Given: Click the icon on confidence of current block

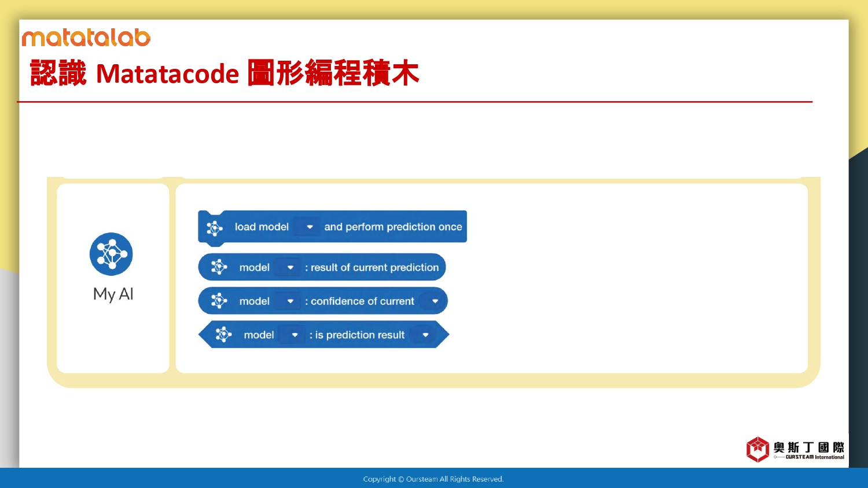Looking at the screenshot, I should click(x=219, y=301).
